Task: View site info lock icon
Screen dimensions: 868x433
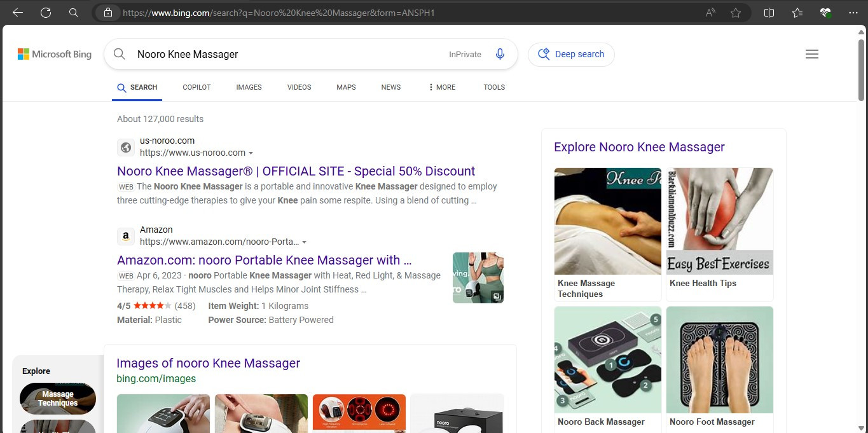Action: click(108, 13)
